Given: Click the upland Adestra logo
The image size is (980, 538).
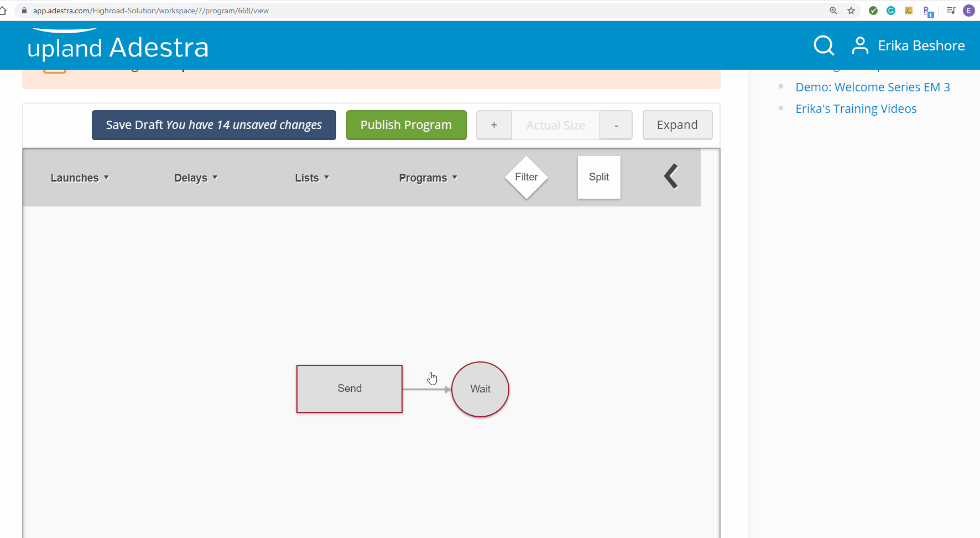Looking at the screenshot, I should pos(118,45).
